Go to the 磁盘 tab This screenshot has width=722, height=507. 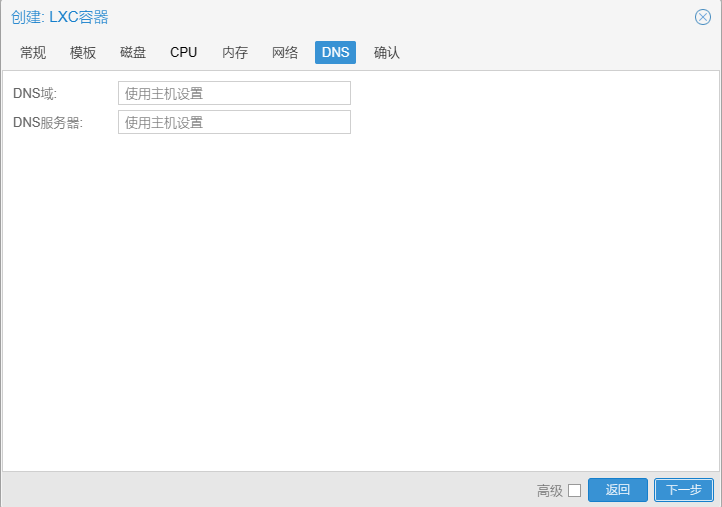[x=133, y=52]
